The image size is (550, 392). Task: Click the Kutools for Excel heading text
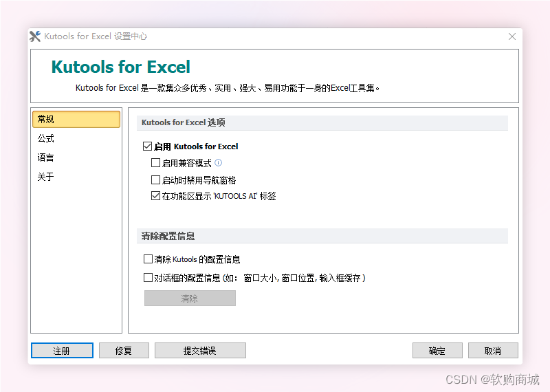point(121,67)
